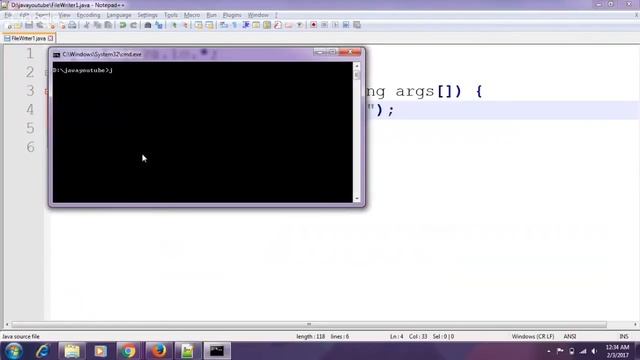Open Google Chrome from the taskbar
This screenshot has width=640, height=360.
click(128, 351)
